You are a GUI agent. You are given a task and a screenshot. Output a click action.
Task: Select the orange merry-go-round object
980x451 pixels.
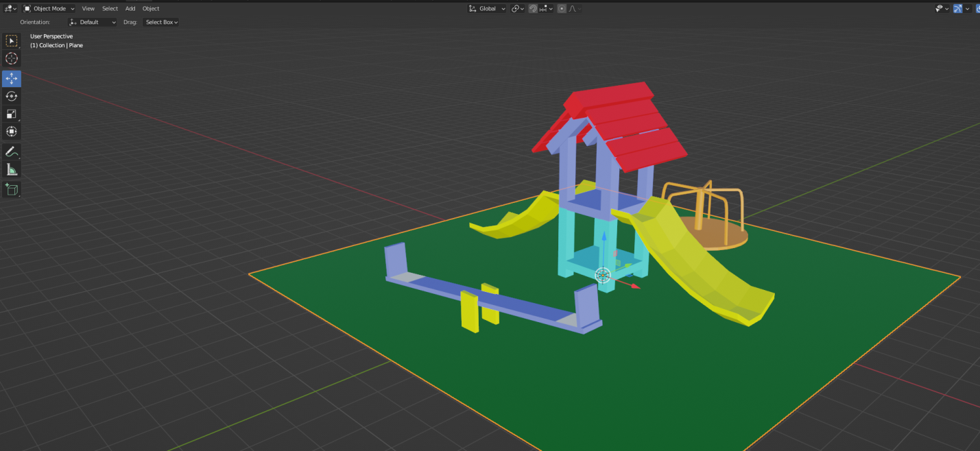[706, 216]
